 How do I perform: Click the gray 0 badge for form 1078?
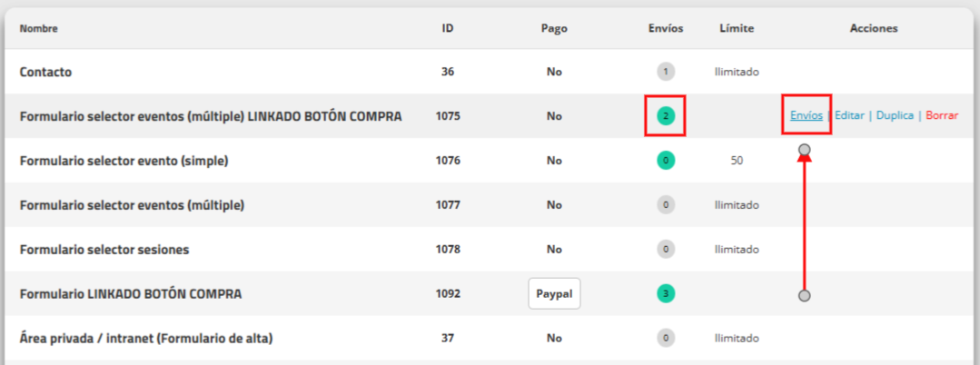pos(666,250)
